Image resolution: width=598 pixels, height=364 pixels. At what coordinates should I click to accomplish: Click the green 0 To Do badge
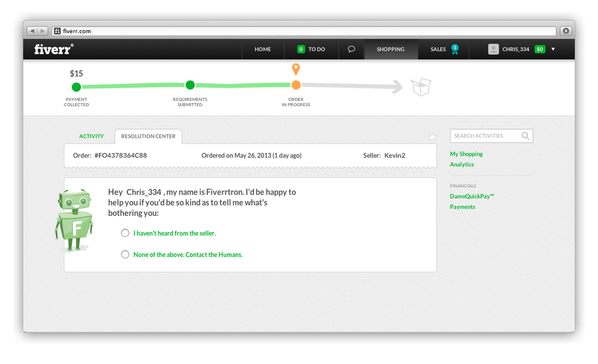pyautogui.click(x=301, y=49)
